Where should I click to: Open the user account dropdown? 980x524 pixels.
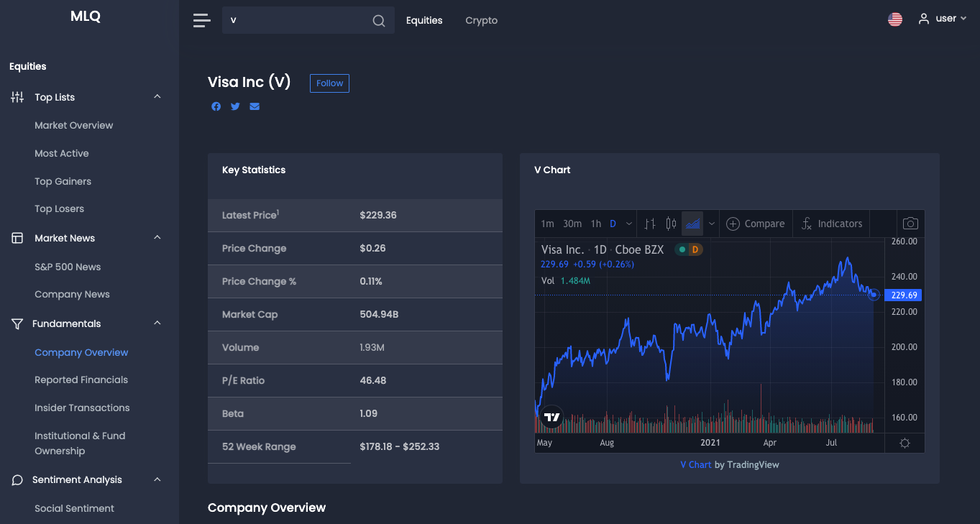[x=943, y=19]
